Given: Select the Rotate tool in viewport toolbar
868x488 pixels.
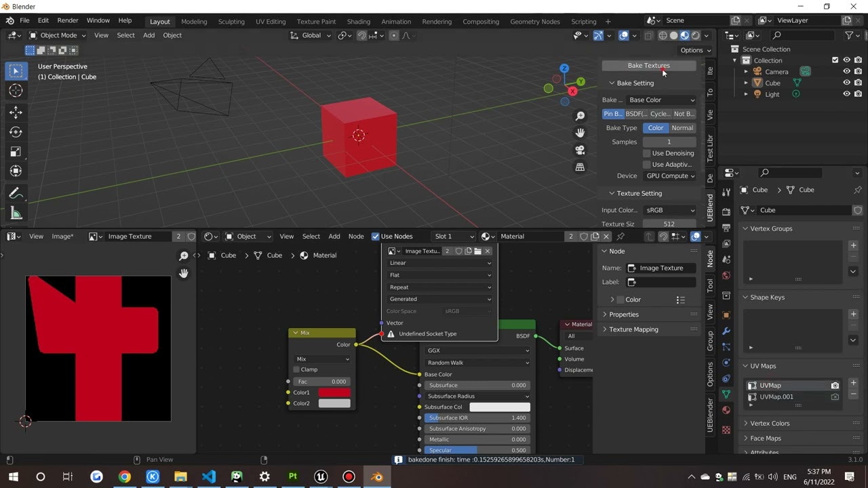Looking at the screenshot, I should (x=16, y=132).
